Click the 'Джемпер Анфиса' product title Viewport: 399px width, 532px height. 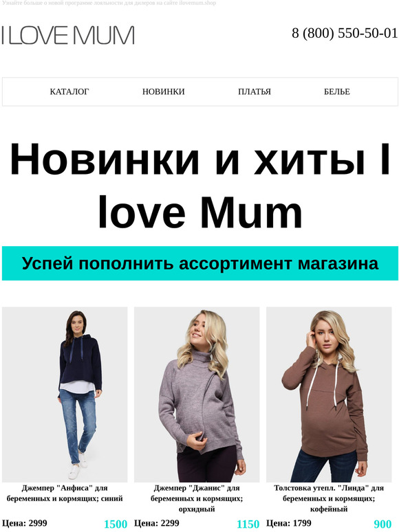tap(65, 494)
